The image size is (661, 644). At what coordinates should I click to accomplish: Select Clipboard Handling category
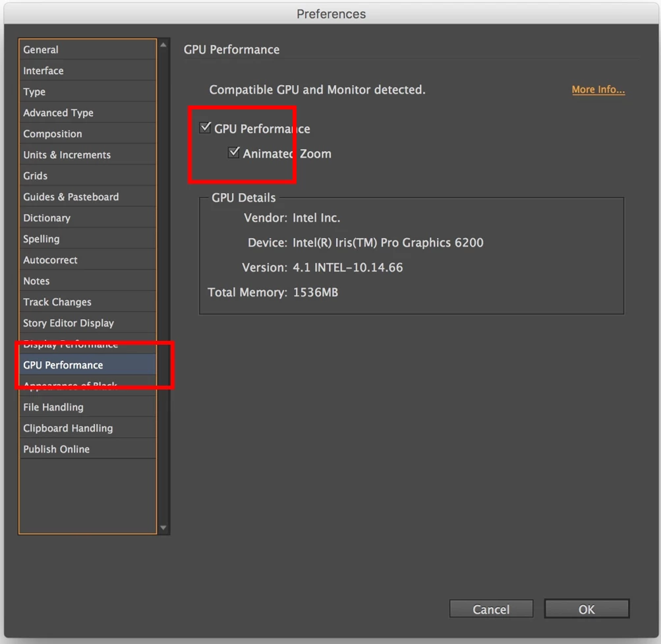pos(88,428)
